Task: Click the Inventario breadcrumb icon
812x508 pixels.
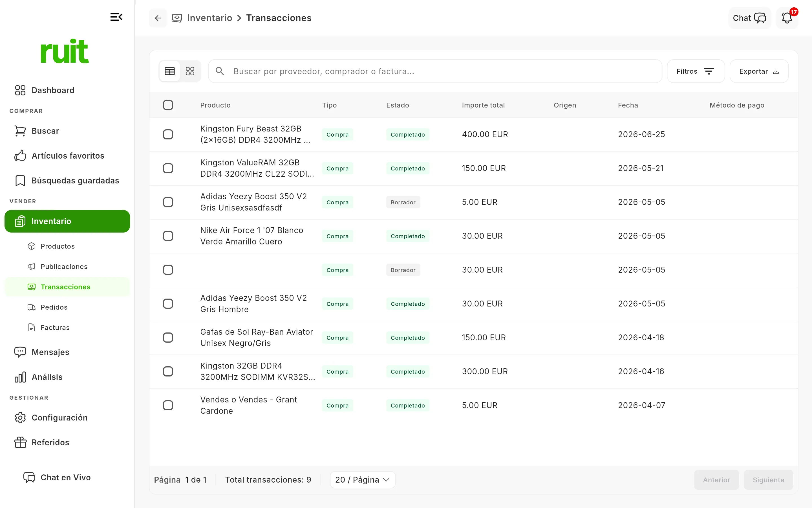Action: pyautogui.click(x=177, y=18)
